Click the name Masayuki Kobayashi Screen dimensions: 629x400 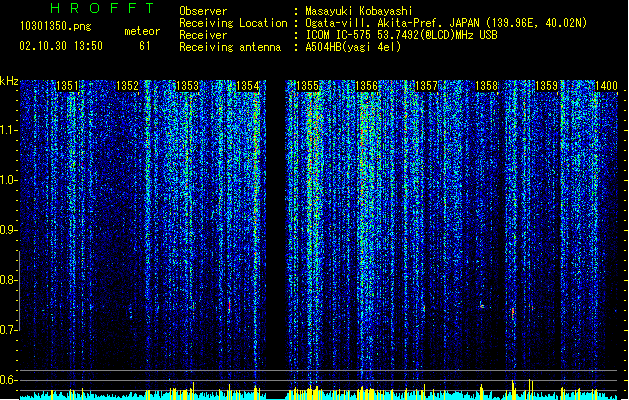tap(359, 11)
